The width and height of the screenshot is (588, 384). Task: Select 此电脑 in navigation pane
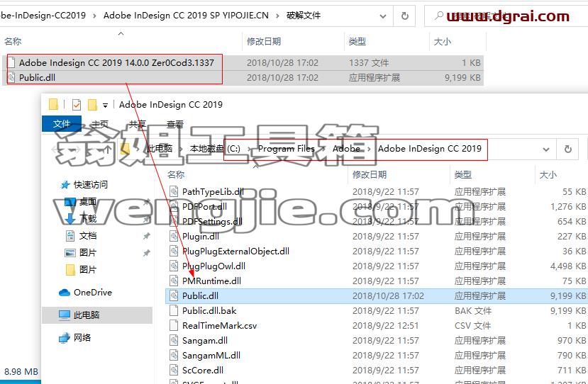96,315
